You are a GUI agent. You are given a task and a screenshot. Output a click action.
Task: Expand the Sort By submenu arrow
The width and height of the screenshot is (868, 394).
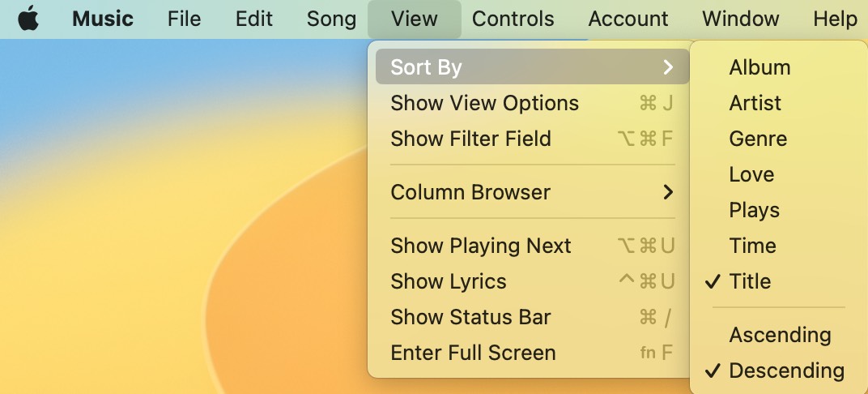coord(668,67)
